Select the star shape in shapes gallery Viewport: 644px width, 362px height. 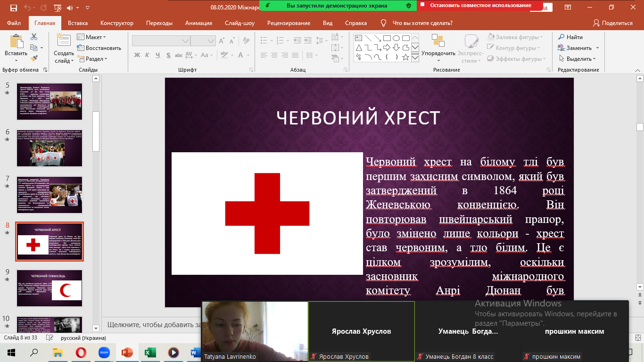(x=405, y=57)
